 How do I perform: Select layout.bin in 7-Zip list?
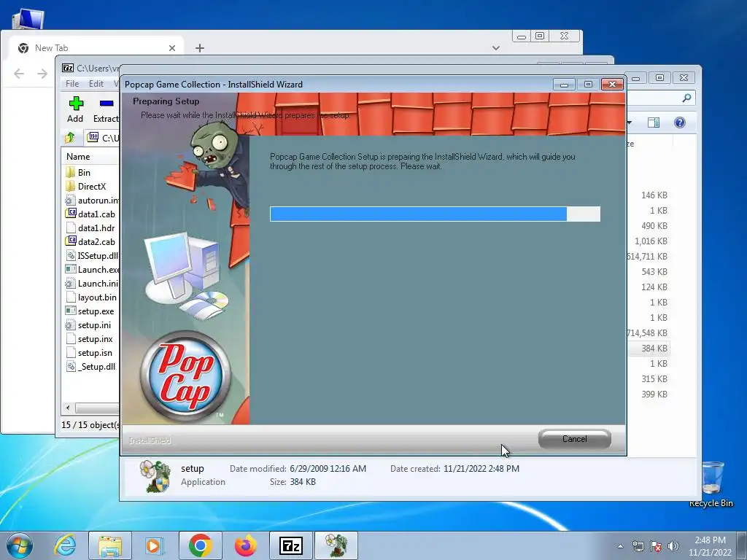(97, 297)
